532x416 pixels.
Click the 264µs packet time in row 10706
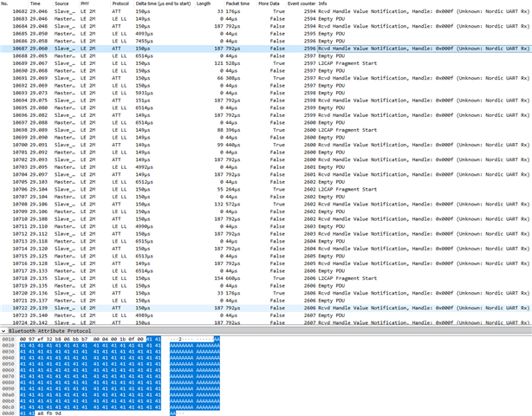233,189
